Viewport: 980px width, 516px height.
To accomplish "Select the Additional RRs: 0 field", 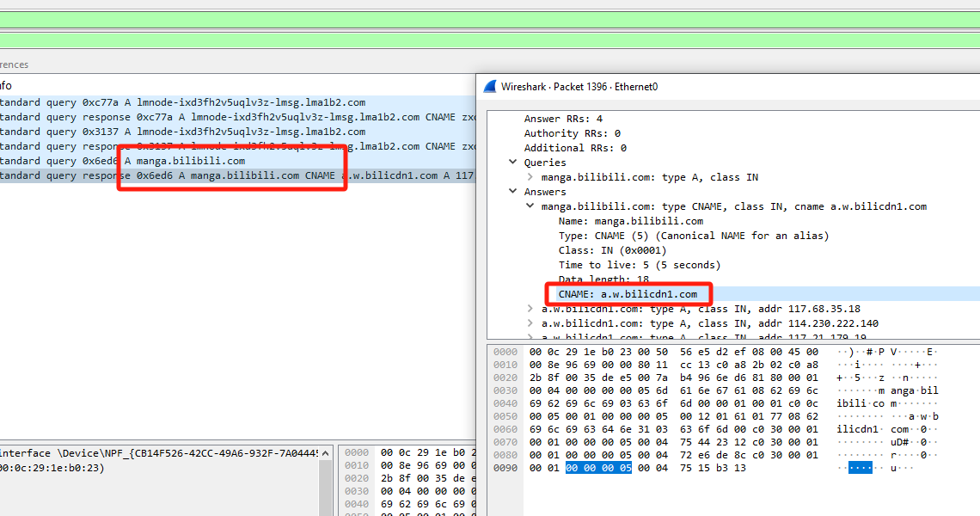I will (x=575, y=148).
